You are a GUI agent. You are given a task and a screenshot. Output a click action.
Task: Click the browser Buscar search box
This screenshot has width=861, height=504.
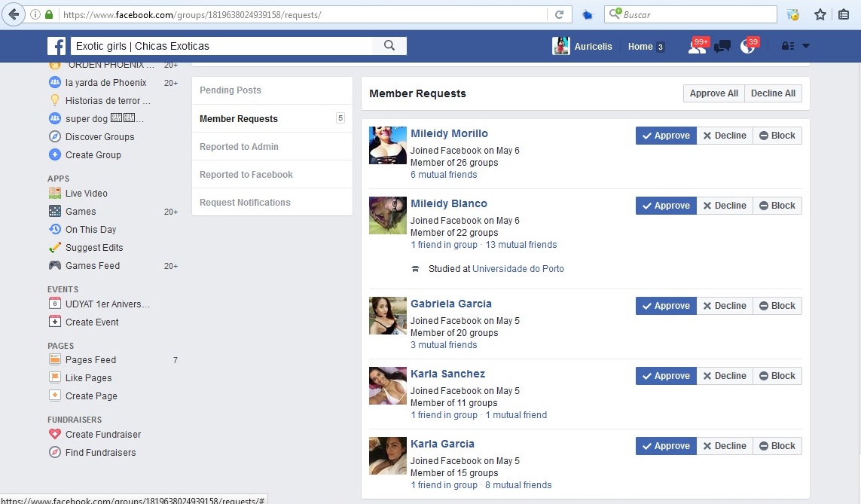click(691, 15)
